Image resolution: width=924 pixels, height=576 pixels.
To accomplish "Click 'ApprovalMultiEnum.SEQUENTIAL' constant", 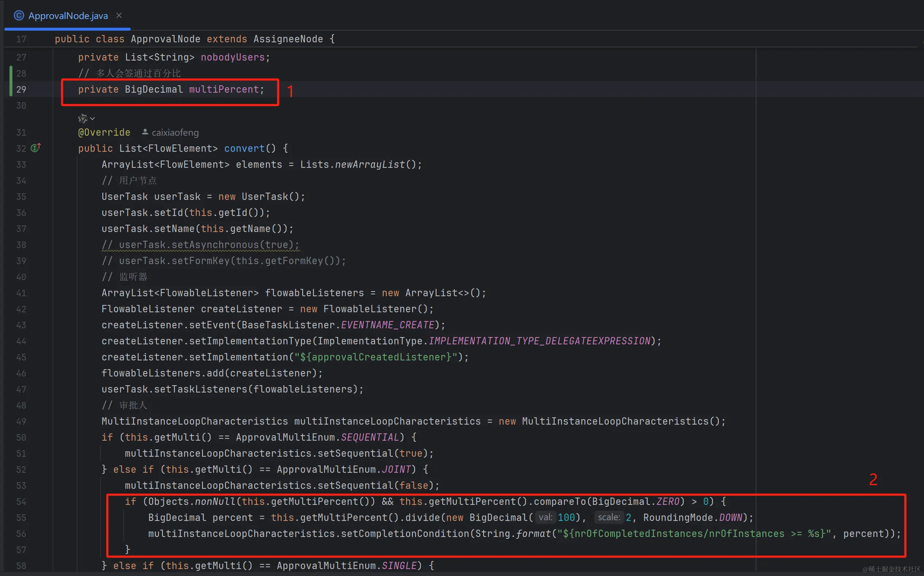I will point(318,437).
